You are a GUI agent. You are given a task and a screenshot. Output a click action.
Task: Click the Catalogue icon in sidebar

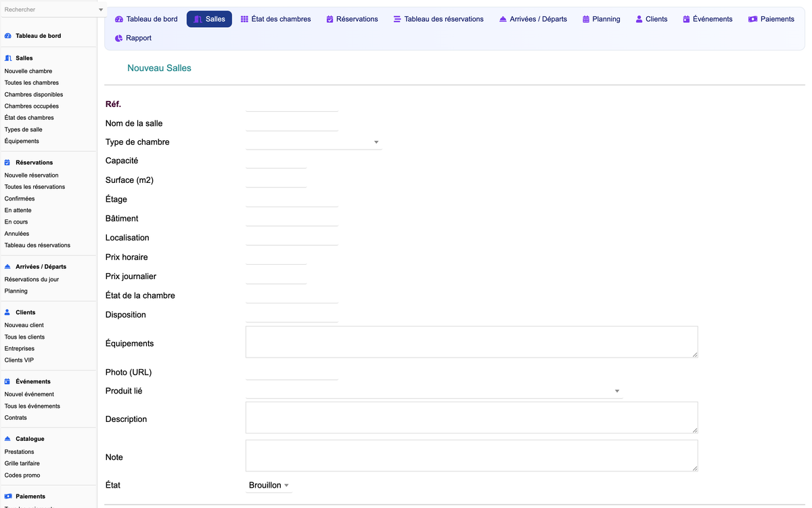tap(7, 439)
